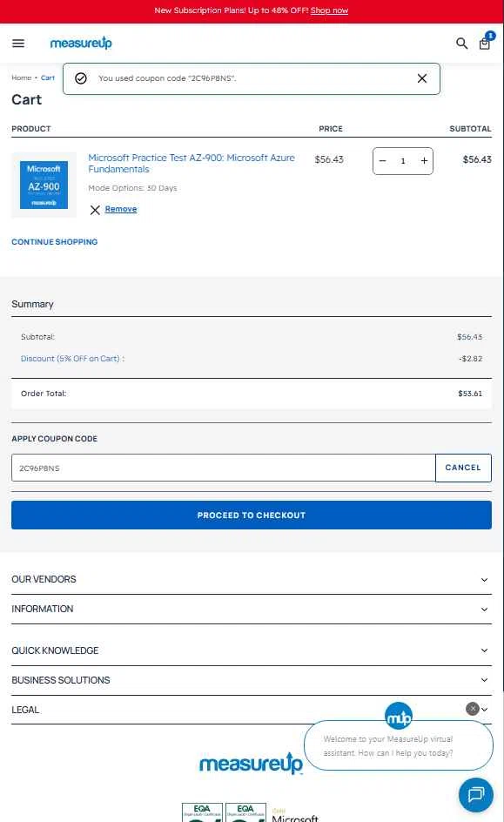Screen dimensions: 504x822
Task: Dismiss the coupon code notification
Action: tap(422, 78)
